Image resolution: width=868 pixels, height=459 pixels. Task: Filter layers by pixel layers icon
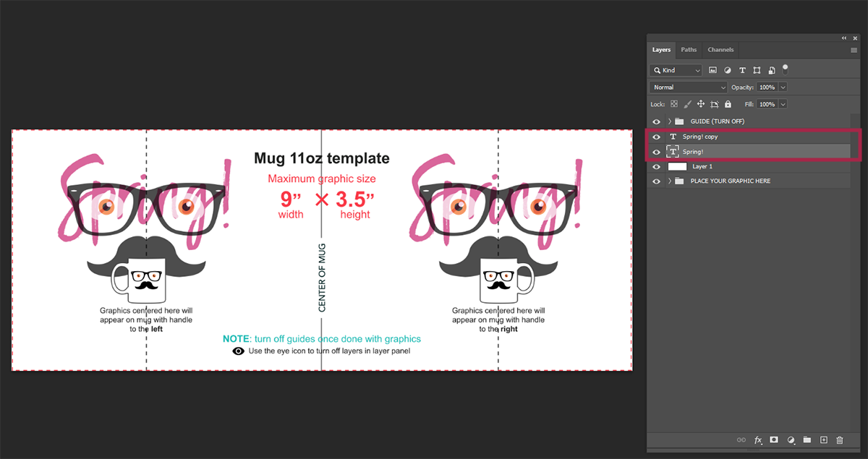coord(713,69)
